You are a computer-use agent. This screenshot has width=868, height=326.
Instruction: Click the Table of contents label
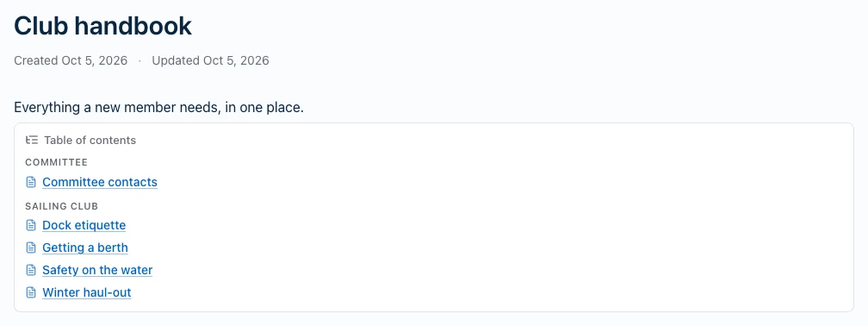(90, 141)
